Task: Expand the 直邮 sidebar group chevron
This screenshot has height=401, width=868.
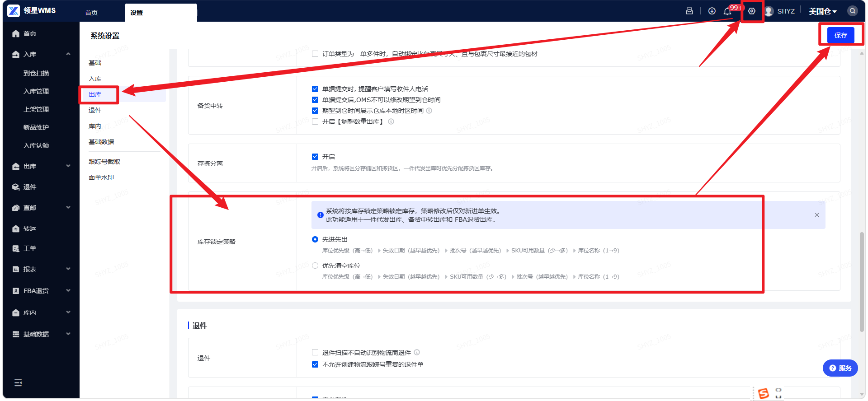Action: pyautogui.click(x=68, y=208)
